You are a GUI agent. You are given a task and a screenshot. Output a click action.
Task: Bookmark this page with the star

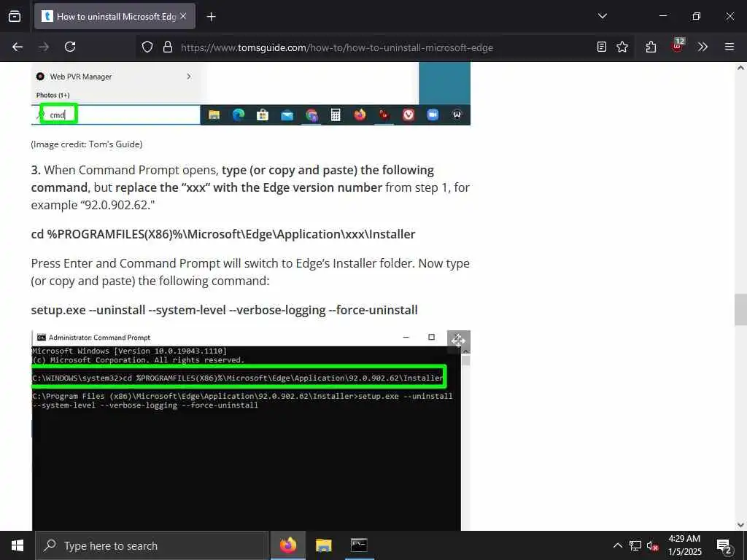[622, 47]
